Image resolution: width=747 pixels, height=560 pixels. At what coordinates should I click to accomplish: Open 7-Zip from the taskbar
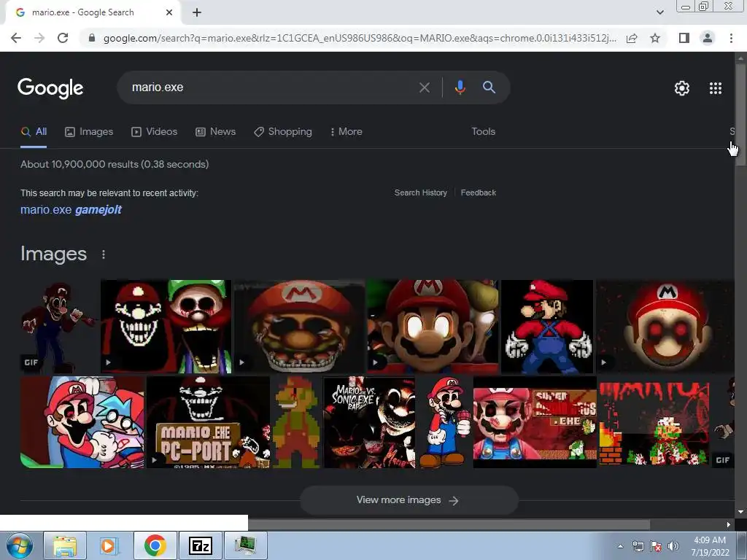[200, 546]
